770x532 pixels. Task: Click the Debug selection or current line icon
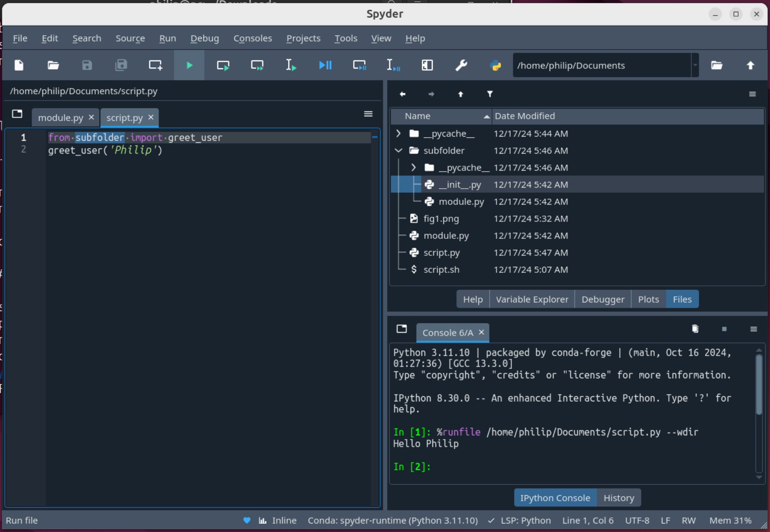(x=393, y=65)
